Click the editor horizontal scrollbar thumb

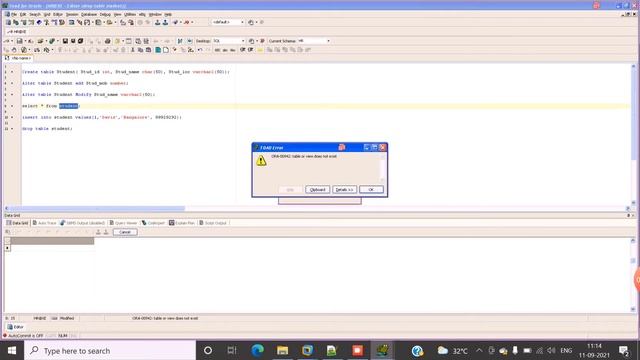click(96, 208)
